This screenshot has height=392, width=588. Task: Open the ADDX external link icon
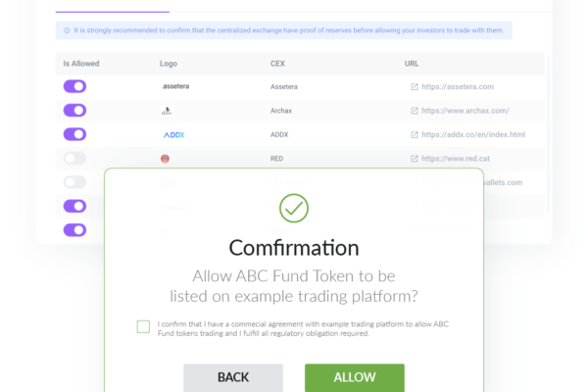pyautogui.click(x=414, y=134)
